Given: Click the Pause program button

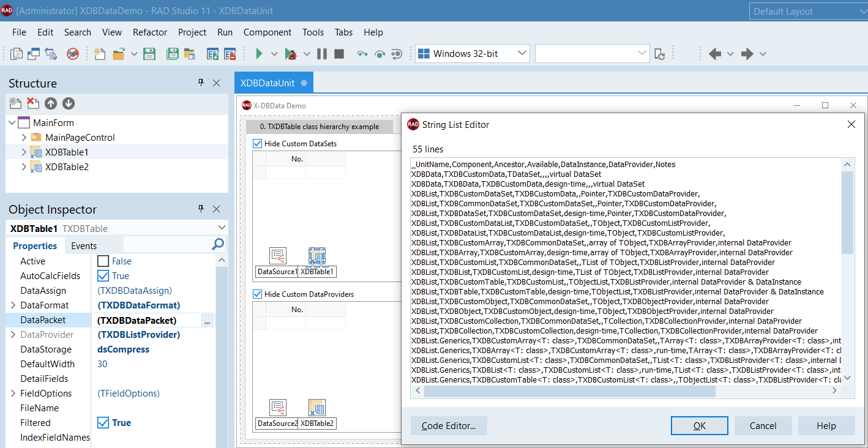Looking at the screenshot, I should coord(322,54).
